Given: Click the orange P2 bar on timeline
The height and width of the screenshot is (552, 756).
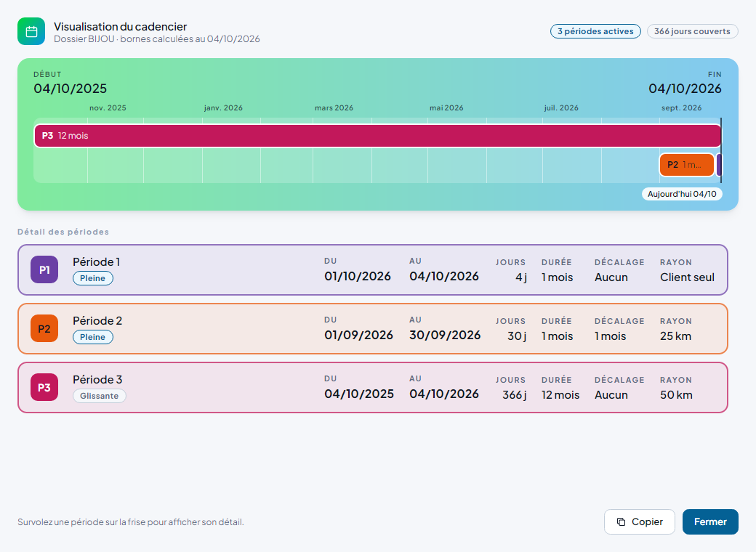Looking at the screenshot, I should [686, 165].
